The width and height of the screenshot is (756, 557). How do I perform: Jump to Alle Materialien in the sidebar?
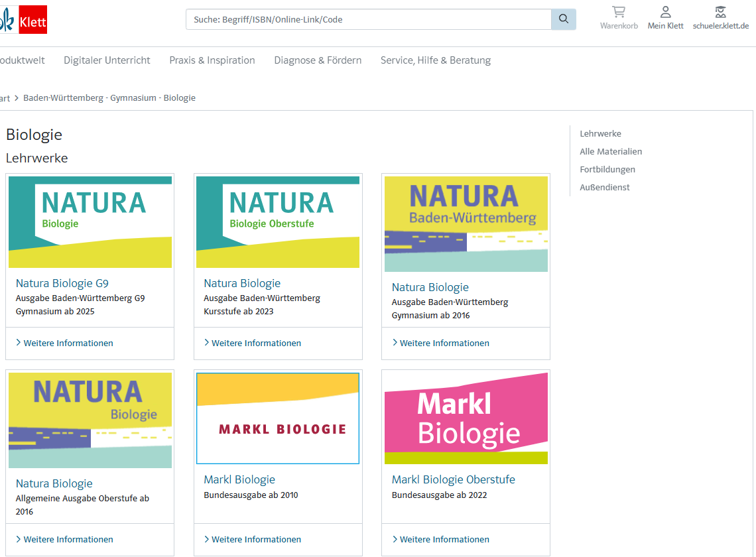pos(611,151)
